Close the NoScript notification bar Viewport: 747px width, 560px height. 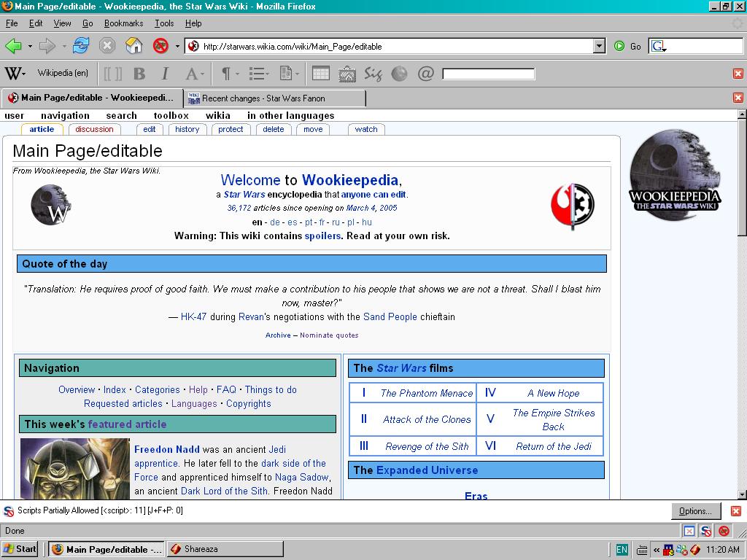click(736, 511)
